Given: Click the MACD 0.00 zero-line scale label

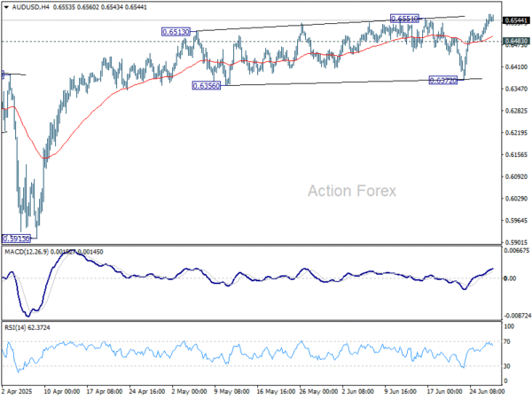Looking at the screenshot, I should click(x=510, y=278).
